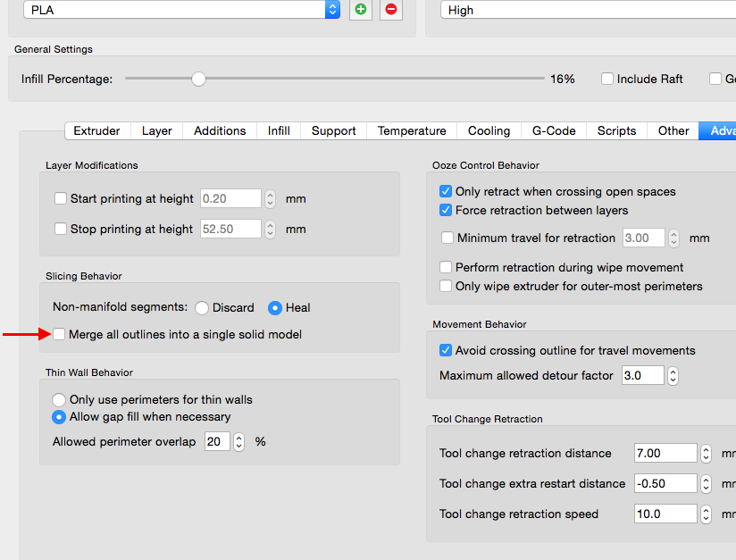Switch to the Extruder tab

96,130
